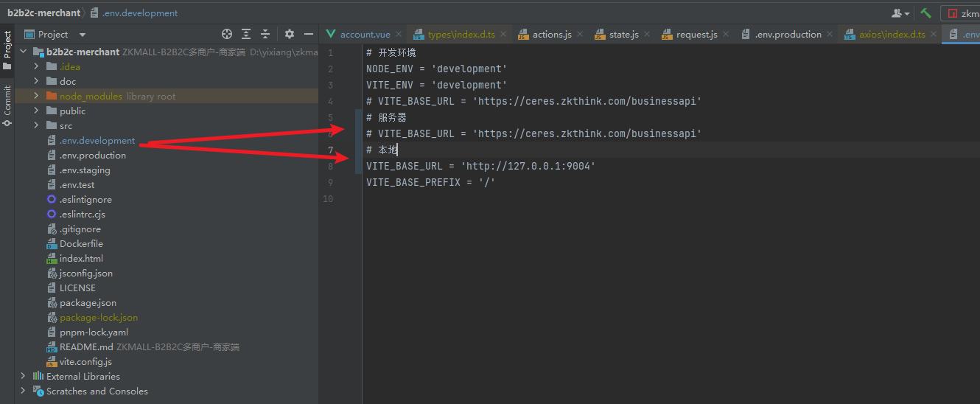Close the actions.js tab
Image resolution: width=980 pixels, height=404 pixels.
[579, 35]
